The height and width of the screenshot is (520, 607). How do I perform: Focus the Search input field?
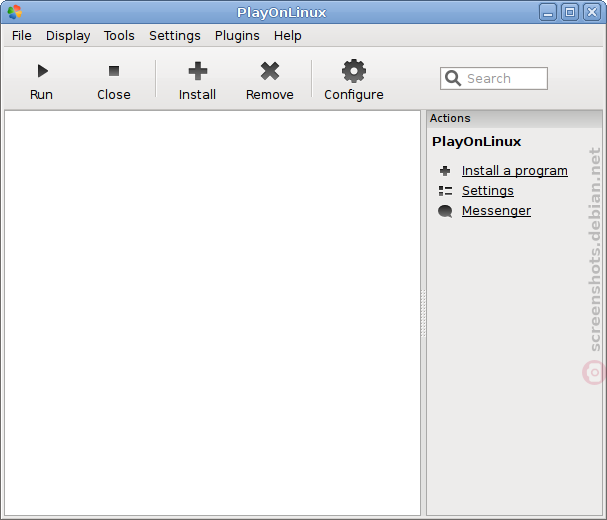click(x=494, y=78)
